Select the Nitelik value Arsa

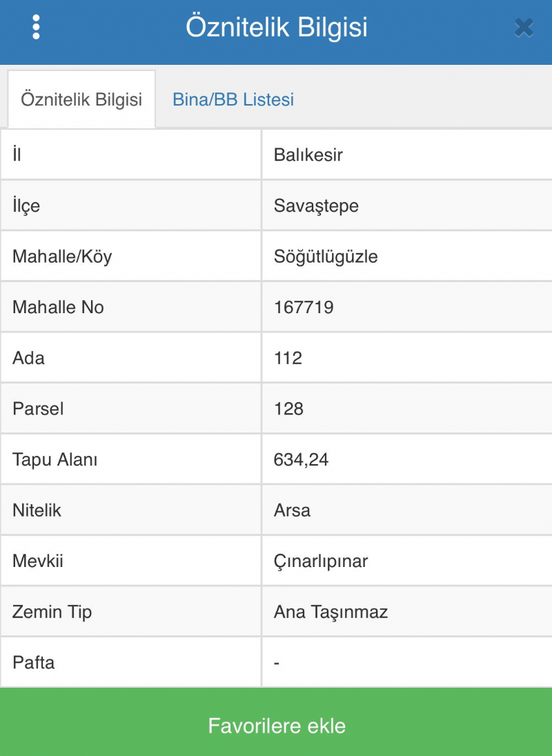[292, 510]
